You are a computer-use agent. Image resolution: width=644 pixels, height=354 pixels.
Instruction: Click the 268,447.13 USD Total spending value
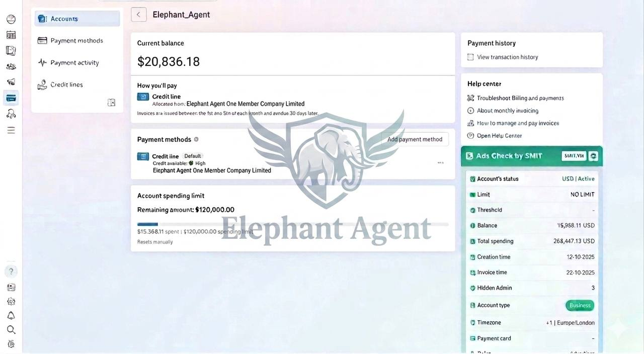574,241
